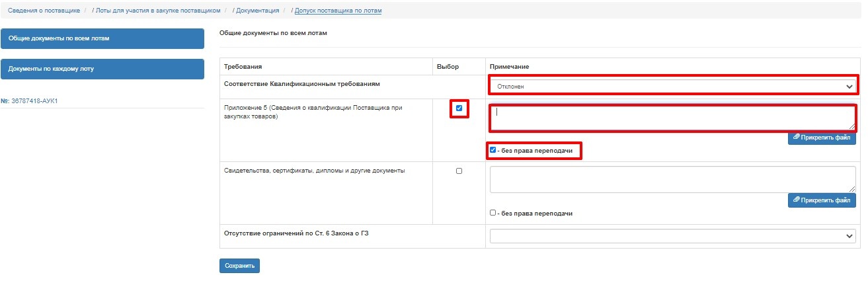
Task: Click paperclip icon on second Прикрепить файл button
Action: pyautogui.click(x=797, y=200)
